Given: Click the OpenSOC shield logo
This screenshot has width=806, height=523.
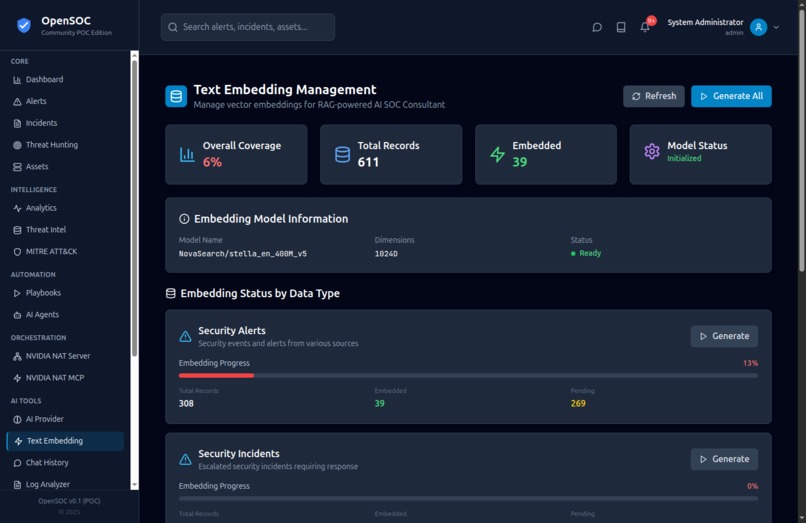Looking at the screenshot, I should (24, 25).
